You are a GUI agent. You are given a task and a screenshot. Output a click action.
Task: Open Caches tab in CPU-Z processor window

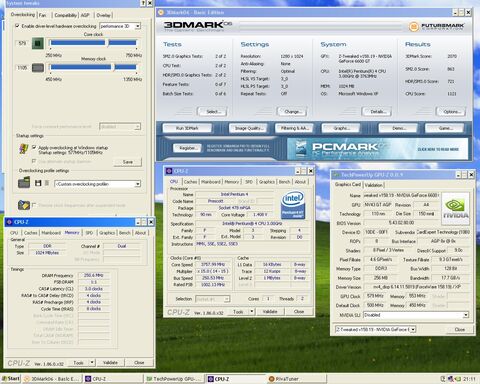190,182
